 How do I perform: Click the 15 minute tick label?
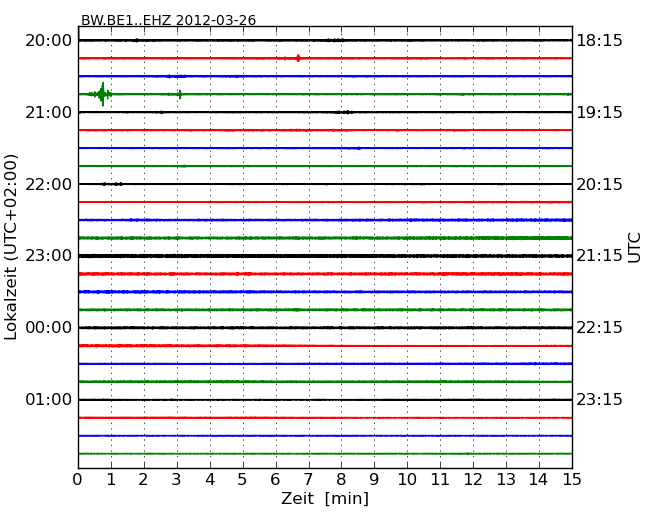click(x=572, y=479)
